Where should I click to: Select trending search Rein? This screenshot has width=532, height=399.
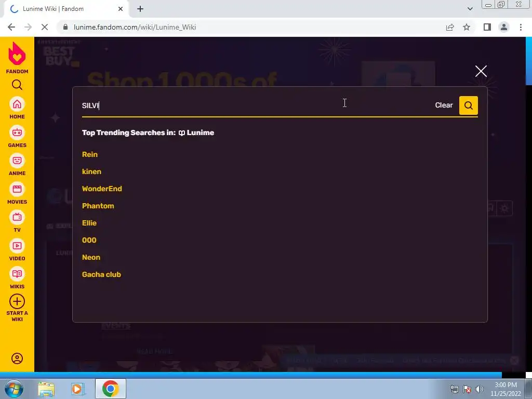click(x=89, y=154)
